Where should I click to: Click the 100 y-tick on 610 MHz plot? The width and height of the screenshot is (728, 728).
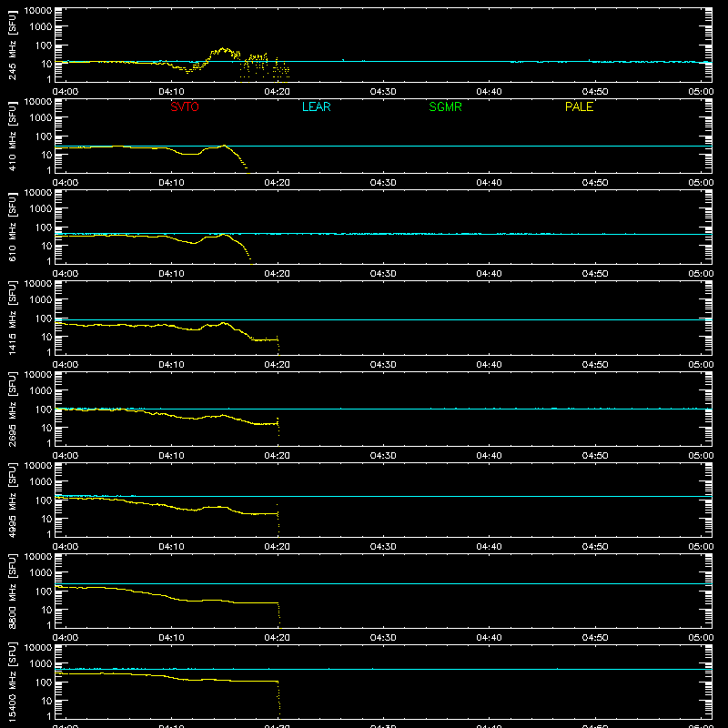[44, 227]
